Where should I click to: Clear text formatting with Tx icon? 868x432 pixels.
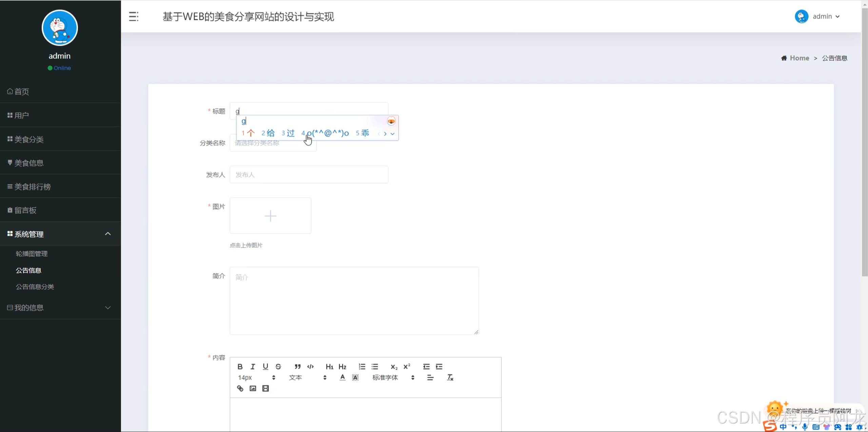(x=450, y=377)
